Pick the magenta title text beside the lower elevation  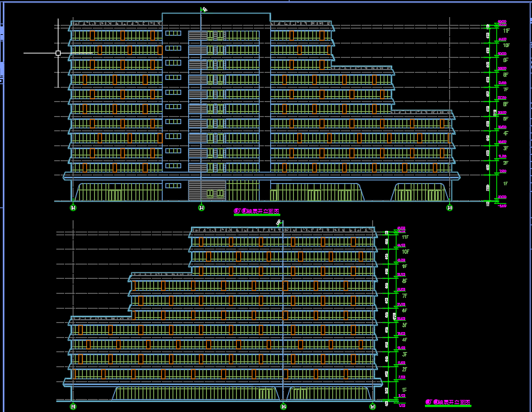pyautogui.click(x=448, y=402)
